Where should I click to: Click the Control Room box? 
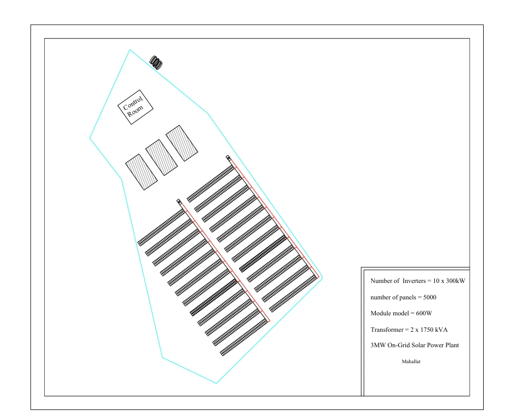136,107
